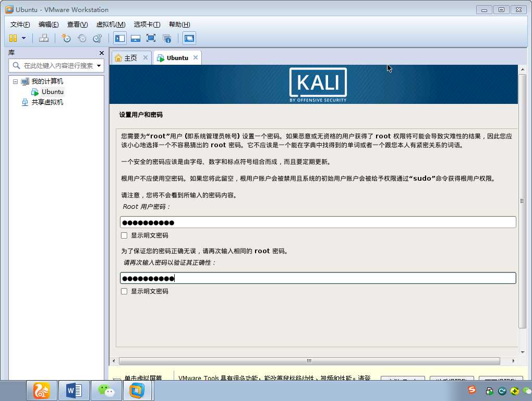Click the vertical scrollbar up arrow
The image size is (532, 401).
point(523,69)
